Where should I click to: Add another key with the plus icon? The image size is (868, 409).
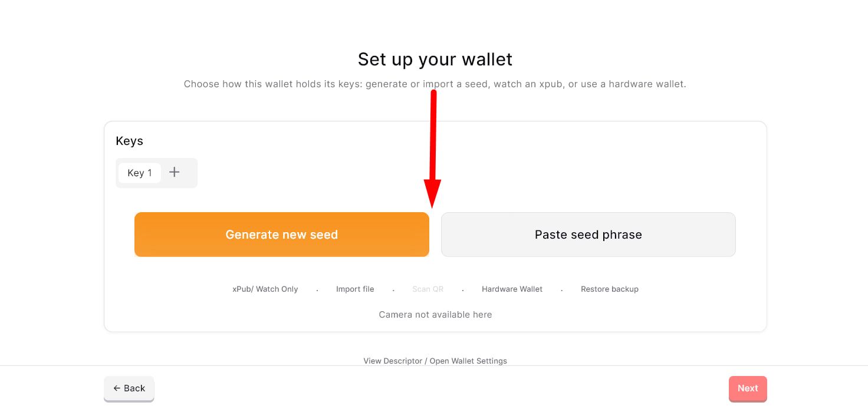tap(174, 172)
